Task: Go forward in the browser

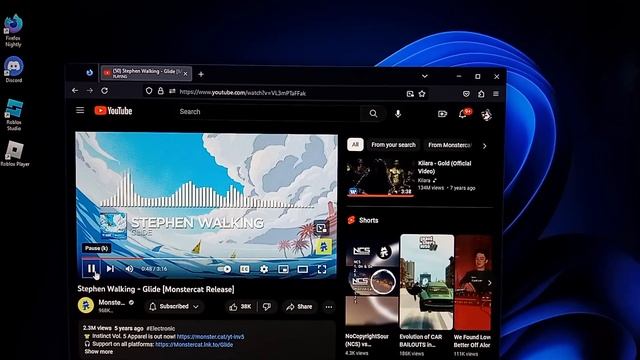Action: [x=90, y=91]
